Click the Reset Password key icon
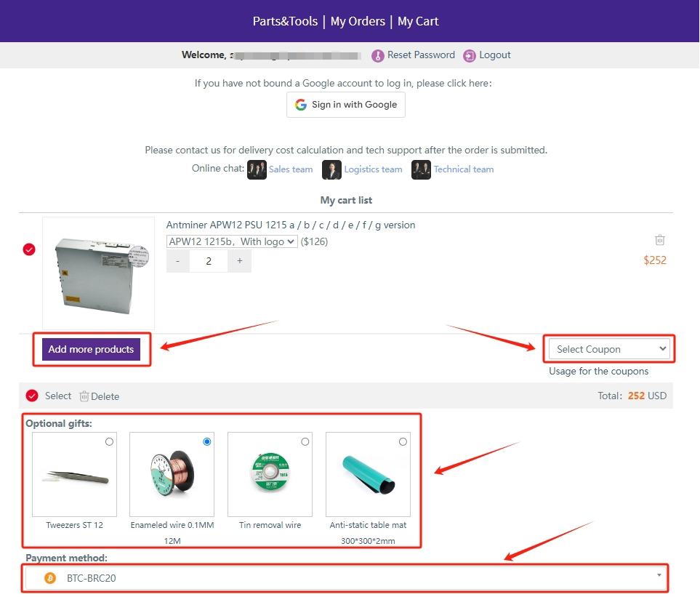Image resolution: width=700 pixels, height=597 pixels. pyautogui.click(x=377, y=55)
